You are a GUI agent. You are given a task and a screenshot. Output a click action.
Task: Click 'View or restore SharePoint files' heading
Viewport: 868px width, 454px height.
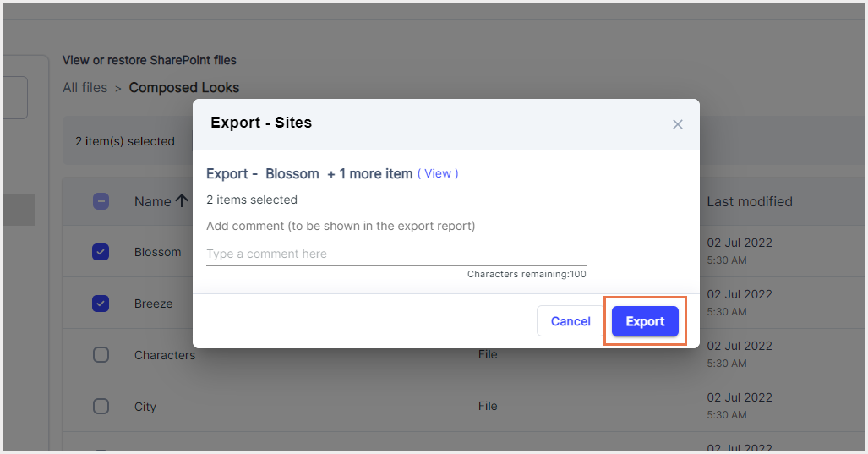(x=150, y=60)
